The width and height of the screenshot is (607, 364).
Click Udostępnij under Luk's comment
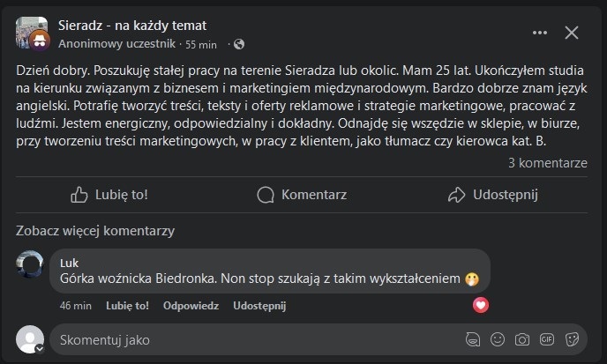[259, 306]
